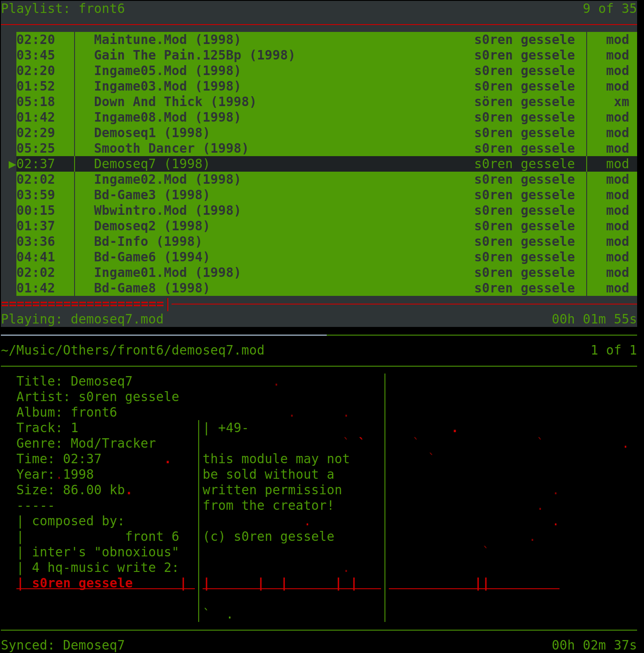Select Down And Thick (1998) track
This screenshot has width=644, height=653.
[x=175, y=102]
